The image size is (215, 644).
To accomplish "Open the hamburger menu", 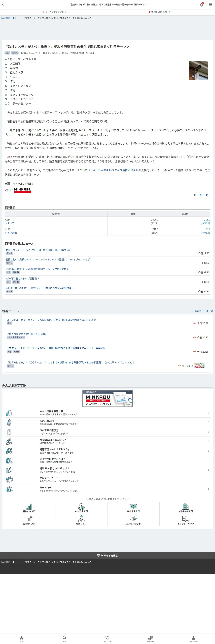I will (210, 5).
